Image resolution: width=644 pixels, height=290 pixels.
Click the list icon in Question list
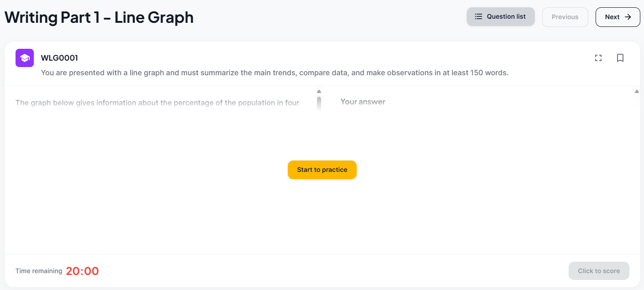479,16
